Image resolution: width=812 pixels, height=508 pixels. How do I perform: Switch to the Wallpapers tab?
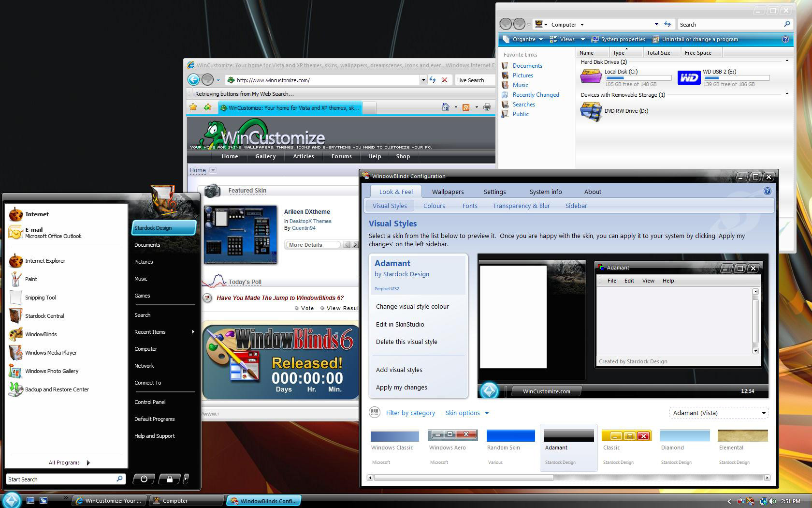[448, 192]
